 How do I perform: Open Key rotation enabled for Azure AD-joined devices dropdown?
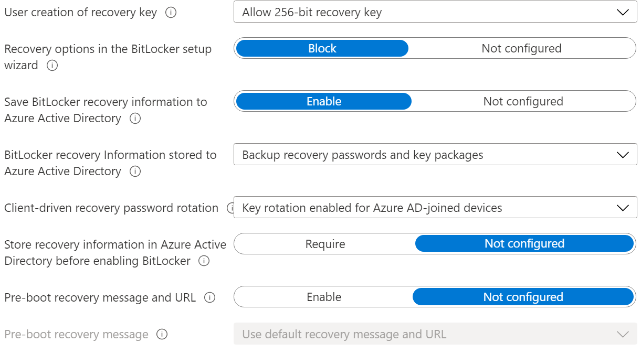[x=435, y=208]
